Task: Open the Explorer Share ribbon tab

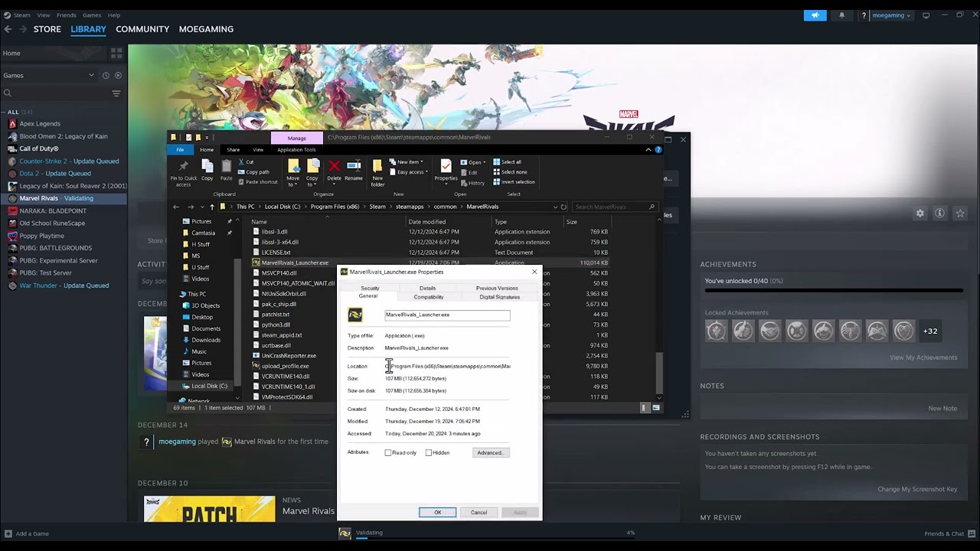Action: 233,150
